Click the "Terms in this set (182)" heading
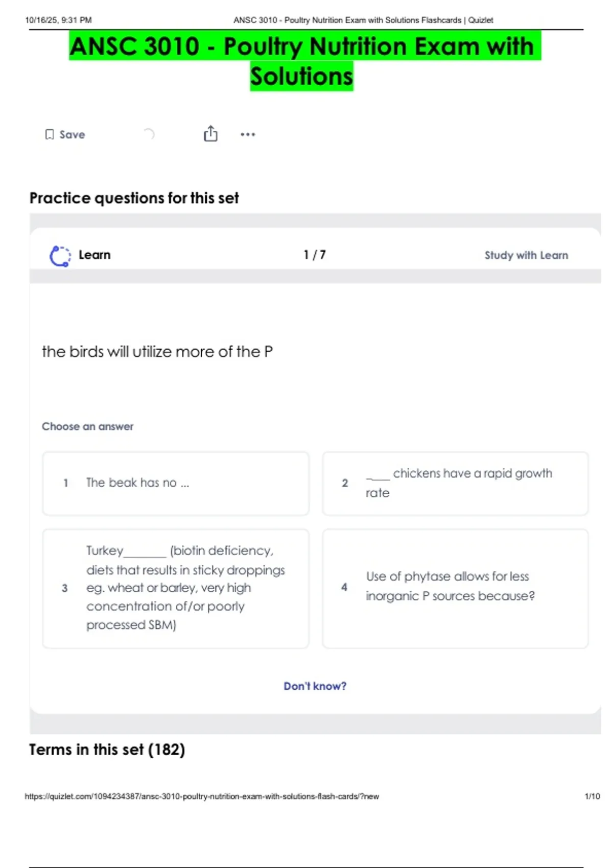The width and height of the screenshot is (613, 868). point(107,750)
